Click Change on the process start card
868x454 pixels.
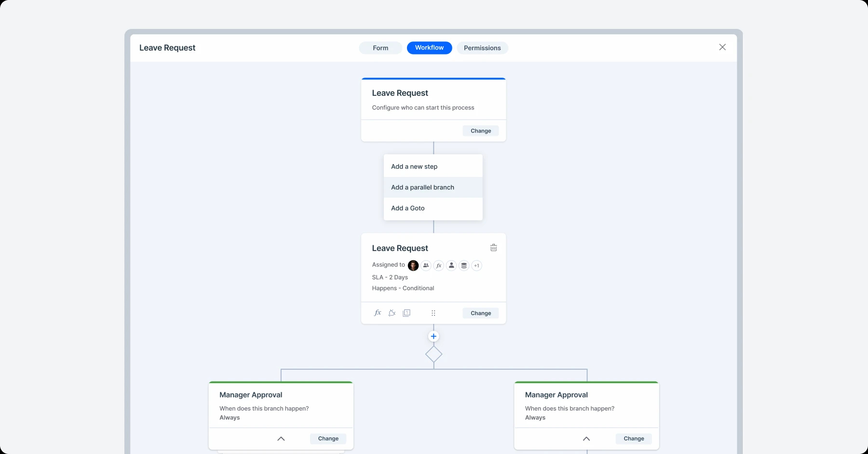coord(481,131)
